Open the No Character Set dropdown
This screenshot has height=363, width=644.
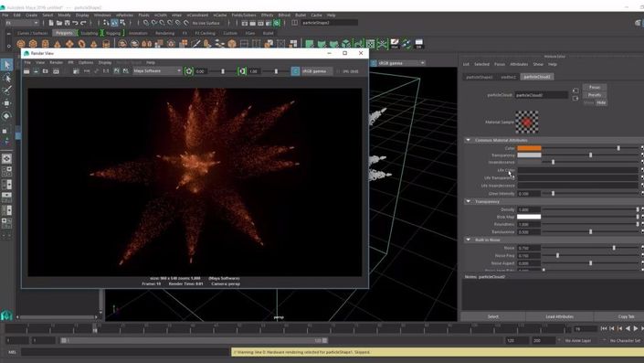[624, 341]
